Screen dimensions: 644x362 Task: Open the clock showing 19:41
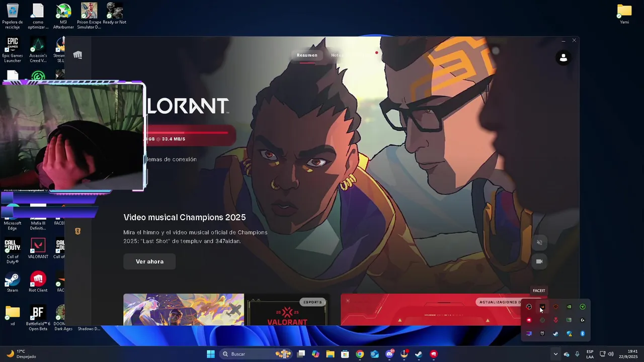coord(628,354)
